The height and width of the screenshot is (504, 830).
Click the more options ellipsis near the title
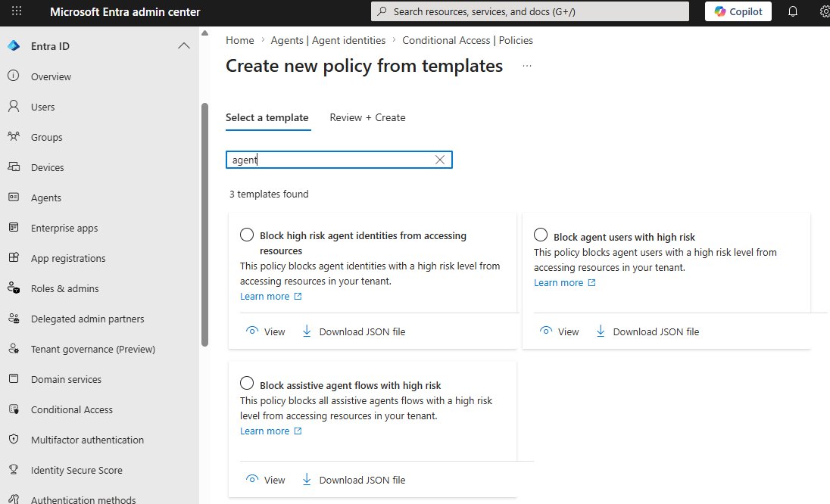(526, 66)
